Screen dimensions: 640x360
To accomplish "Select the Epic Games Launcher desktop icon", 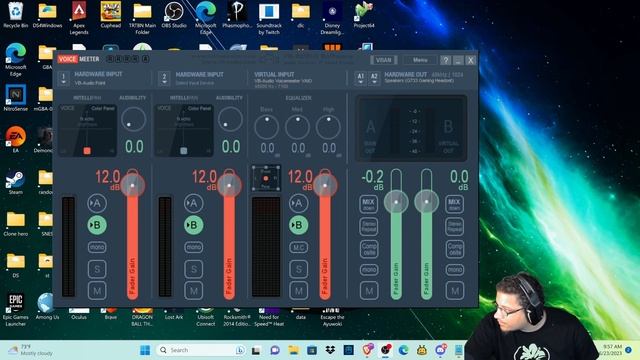I will click(x=16, y=310).
